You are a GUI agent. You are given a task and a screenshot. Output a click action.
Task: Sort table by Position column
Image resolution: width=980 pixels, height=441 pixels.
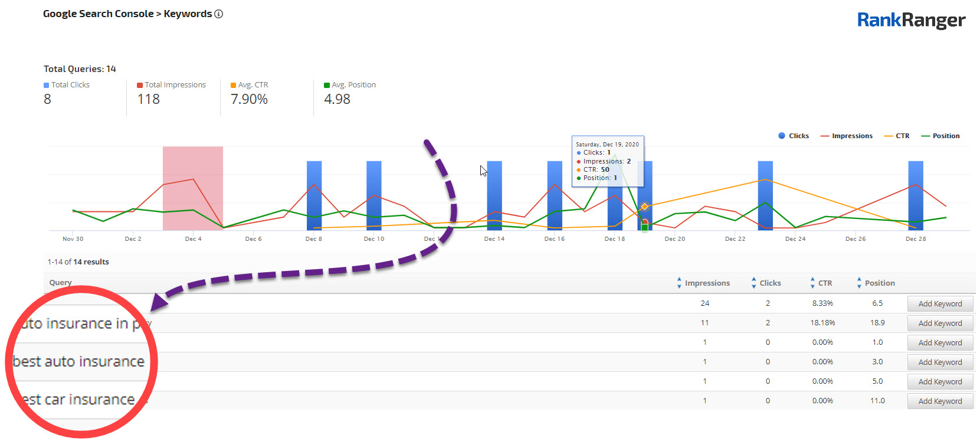coord(876,283)
